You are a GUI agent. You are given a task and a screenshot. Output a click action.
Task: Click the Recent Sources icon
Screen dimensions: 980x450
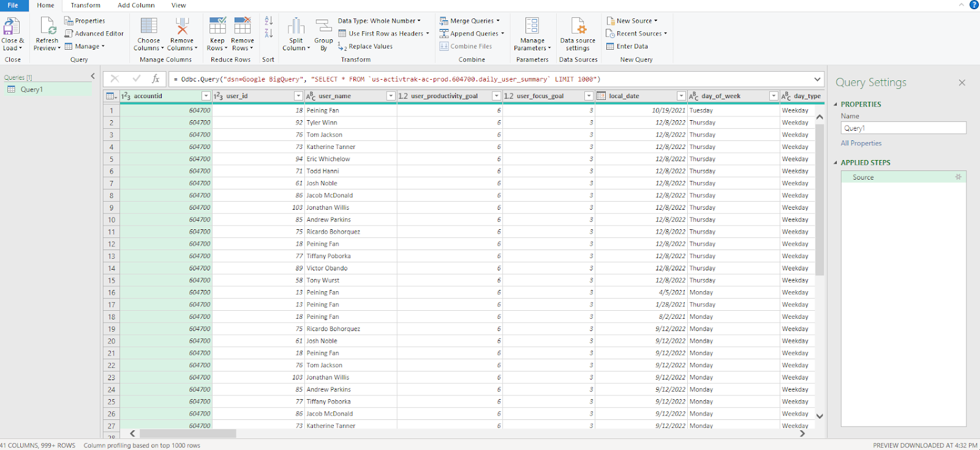pyautogui.click(x=610, y=34)
